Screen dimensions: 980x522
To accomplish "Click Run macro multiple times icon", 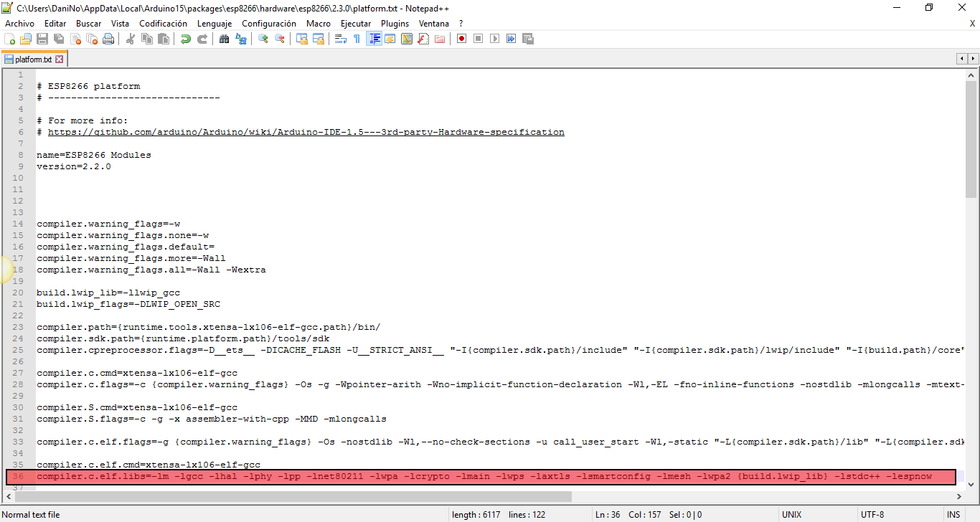I will click(x=512, y=39).
